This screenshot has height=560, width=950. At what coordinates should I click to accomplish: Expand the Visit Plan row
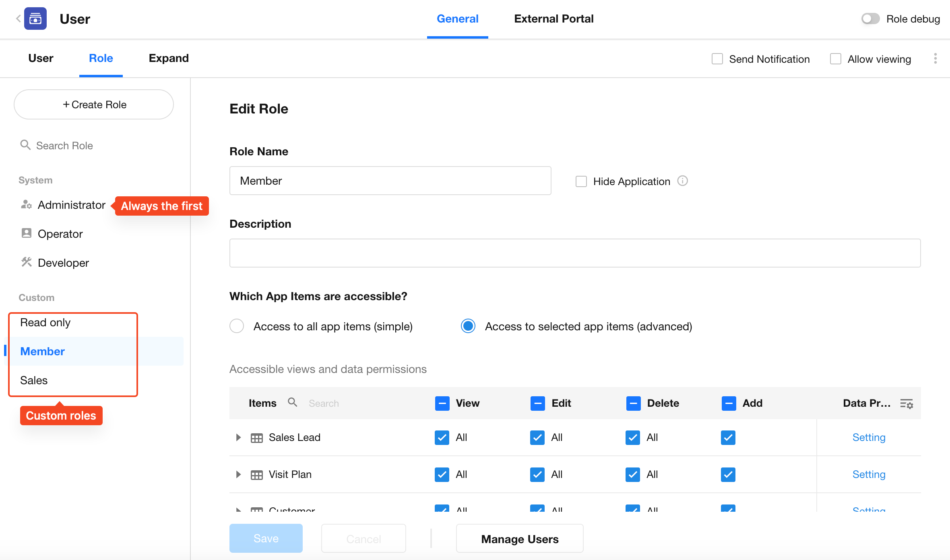pyautogui.click(x=238, y=474)
